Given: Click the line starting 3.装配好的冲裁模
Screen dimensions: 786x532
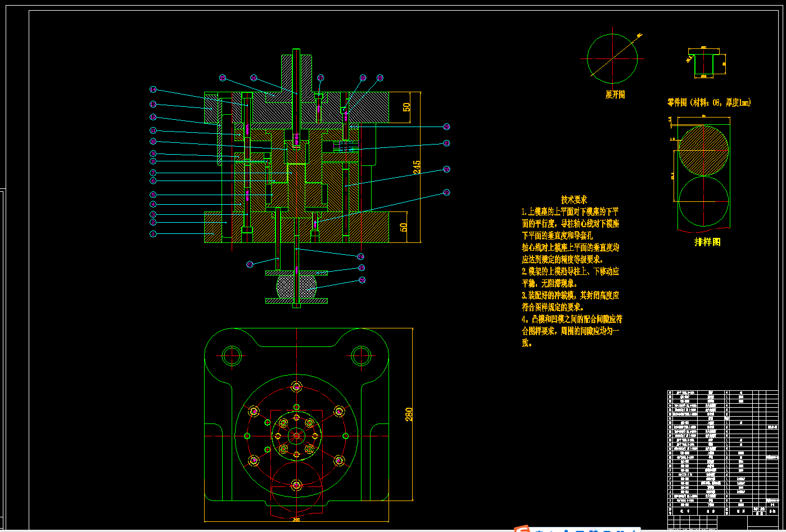Looking at the screenshot, I should coord(570,295).
